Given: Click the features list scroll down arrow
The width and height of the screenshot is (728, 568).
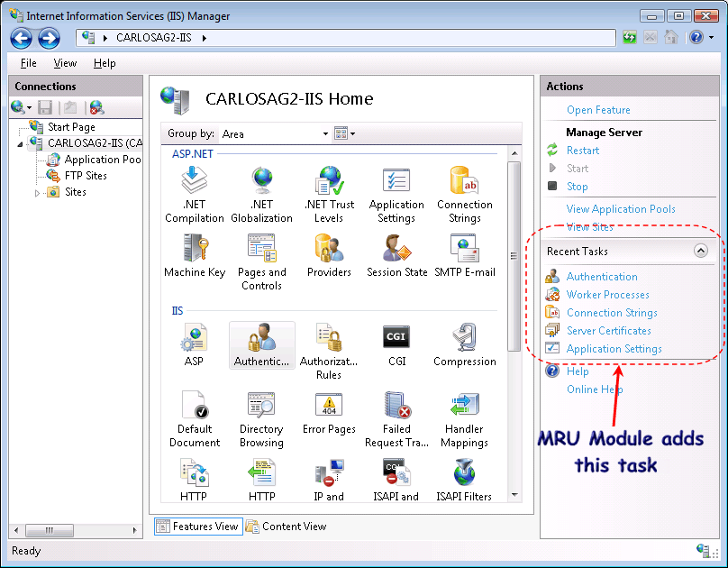Looking at the screenshot, I should 514,495.
